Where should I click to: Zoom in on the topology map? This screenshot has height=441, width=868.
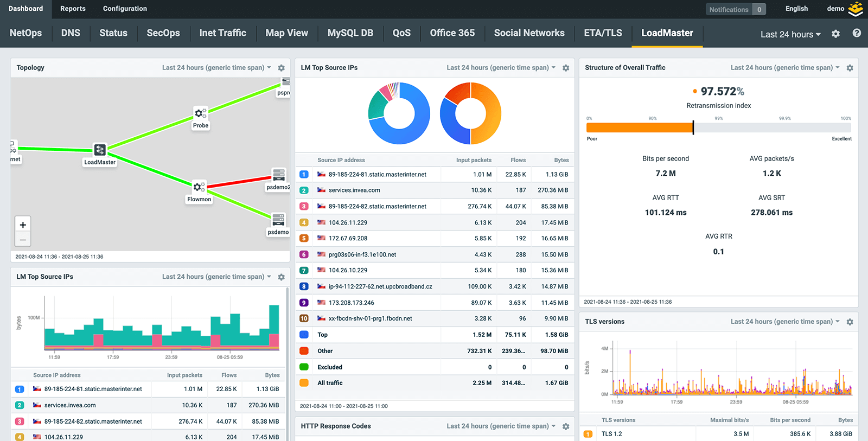coord(23,225)
